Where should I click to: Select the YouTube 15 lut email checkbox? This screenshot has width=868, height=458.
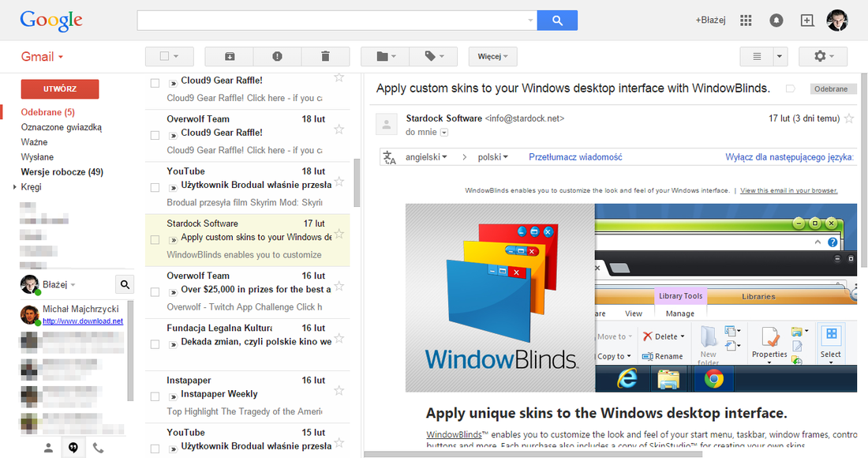(155, 449)
